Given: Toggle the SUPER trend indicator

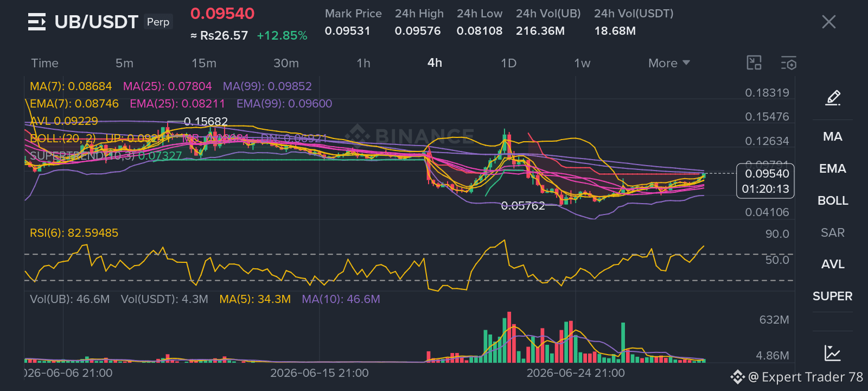Looking at the screenshot, I should [x=833, y=296].
